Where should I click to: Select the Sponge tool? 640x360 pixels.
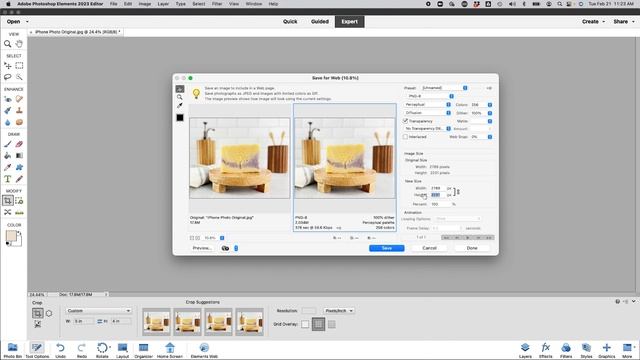tap(19, 122)
